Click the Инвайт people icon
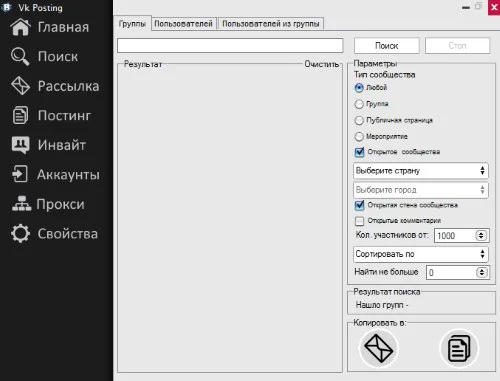Viewport: 500px width, 381px height. [20, 145]
